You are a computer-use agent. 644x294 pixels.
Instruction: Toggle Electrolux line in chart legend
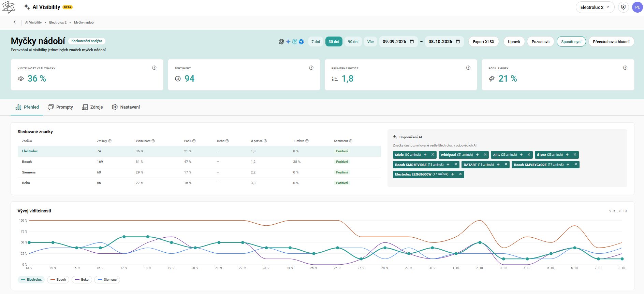(x=31, y=280)
